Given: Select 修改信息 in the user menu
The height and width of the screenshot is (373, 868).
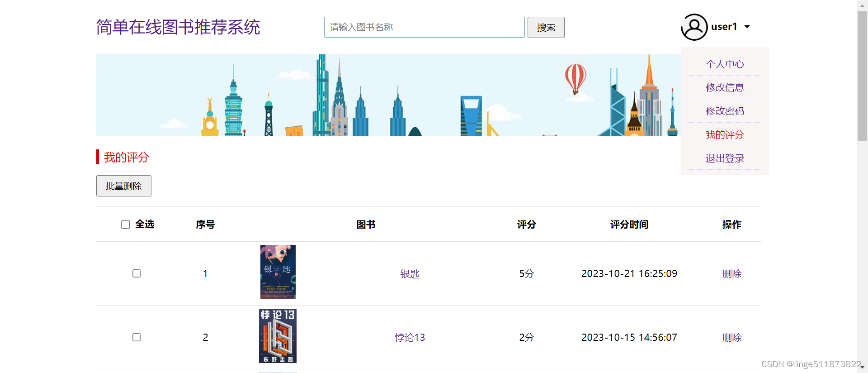Looking at the screenshot, I should (725, 87).
